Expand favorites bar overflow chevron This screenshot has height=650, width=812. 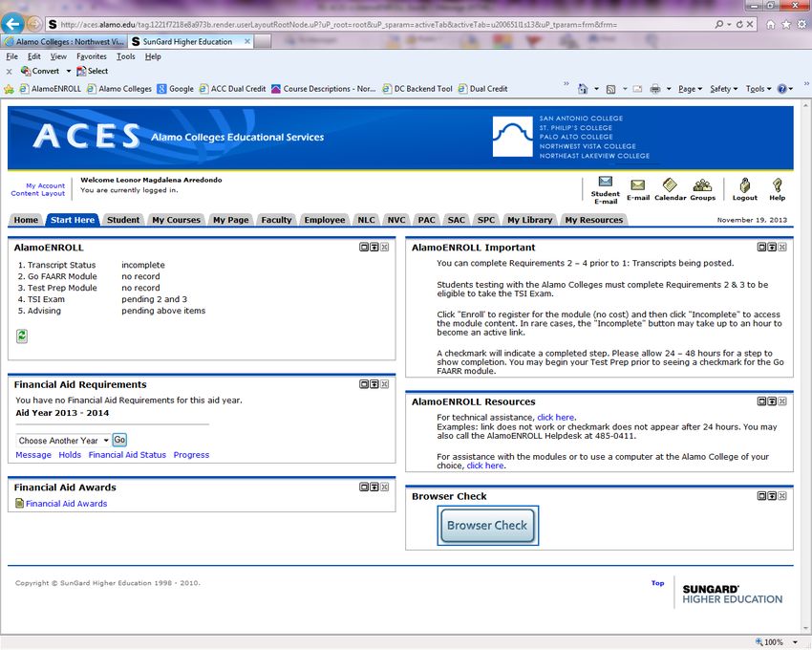[566, 83]
